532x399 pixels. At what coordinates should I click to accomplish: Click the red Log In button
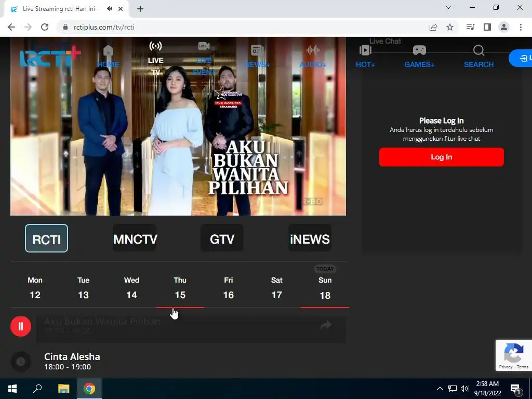coord(442,157)
